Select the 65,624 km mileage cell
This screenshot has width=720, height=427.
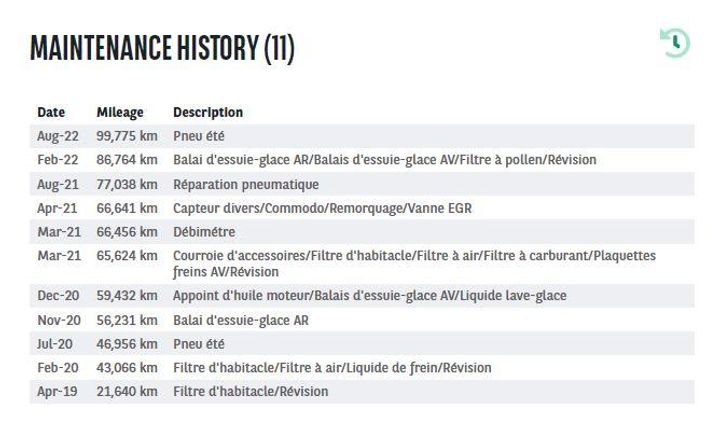127,256
